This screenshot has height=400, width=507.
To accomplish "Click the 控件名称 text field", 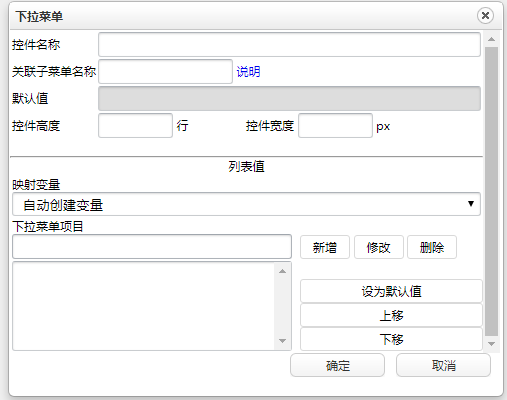I will click(289, 45).
